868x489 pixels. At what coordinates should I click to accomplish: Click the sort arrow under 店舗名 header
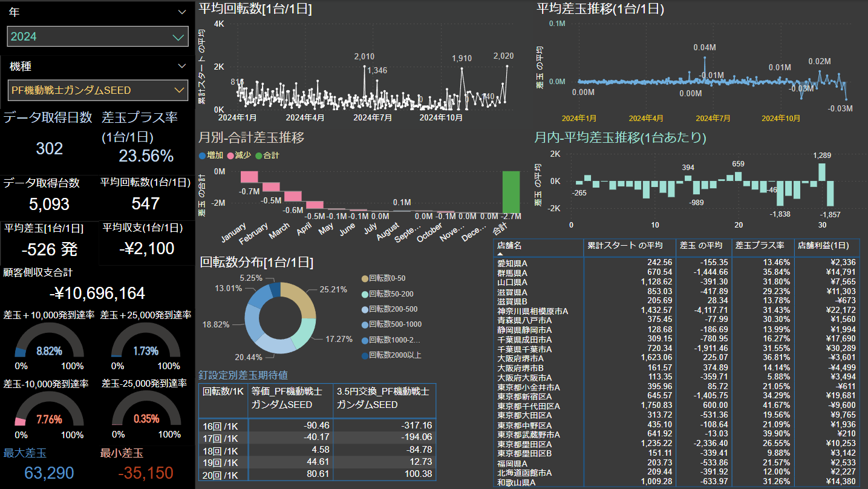(501, 254)
